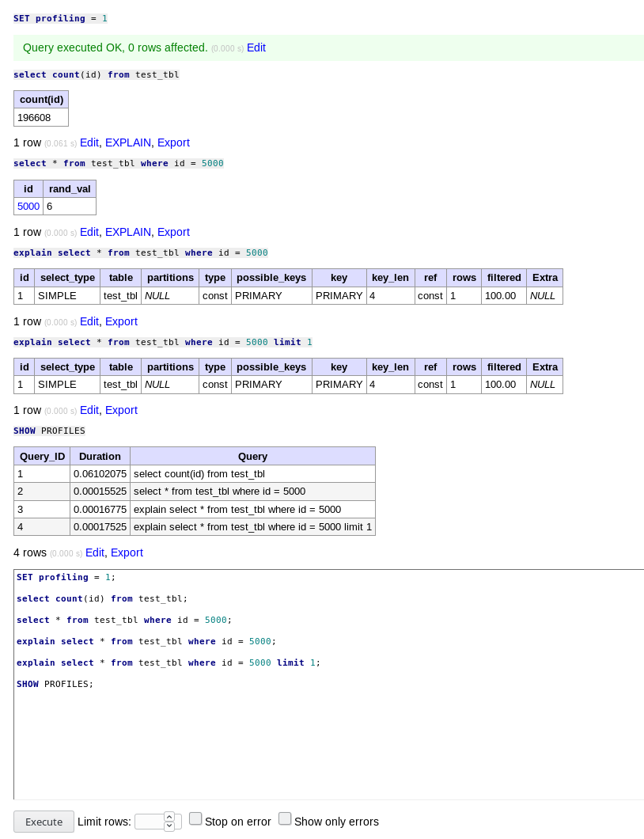Export the SHOW PROFILES result

pos(127,552)
